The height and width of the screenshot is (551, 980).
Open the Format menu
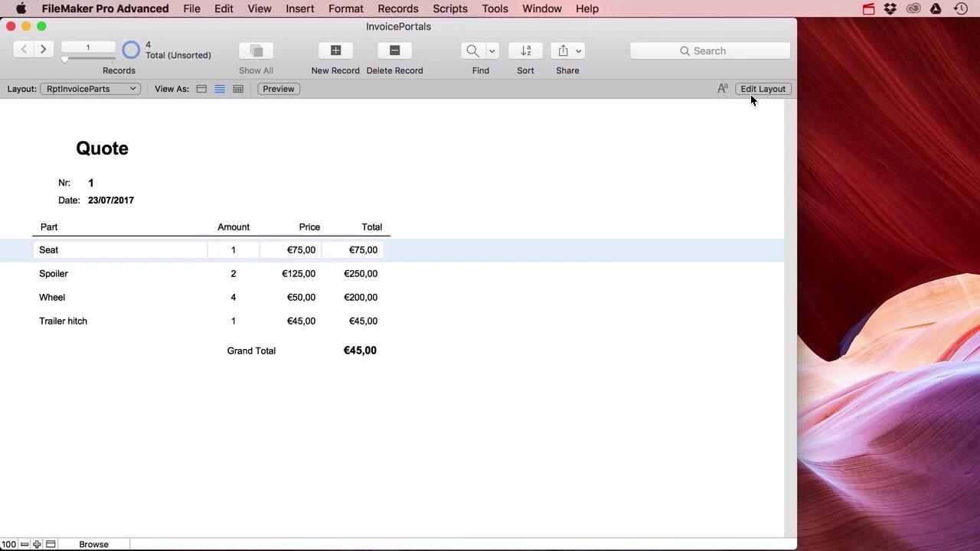pos(346,8)
